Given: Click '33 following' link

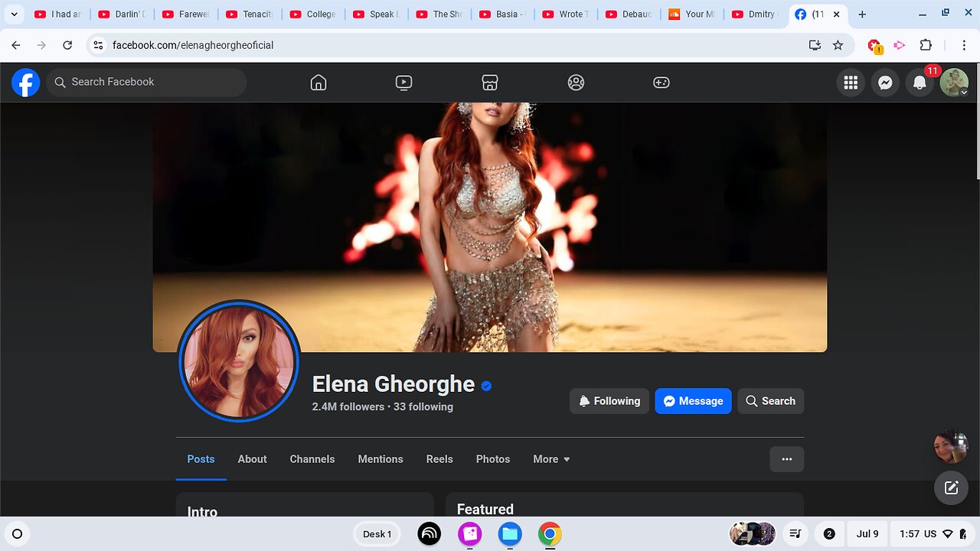Looking at the screenshot, I should coord(423,406).
